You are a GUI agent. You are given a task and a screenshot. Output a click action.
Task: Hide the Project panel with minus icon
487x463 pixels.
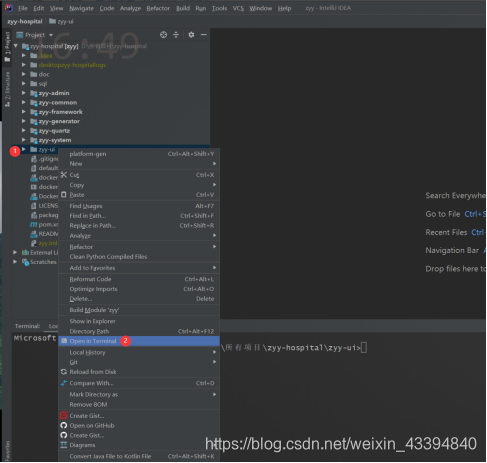tap(204, 35)
